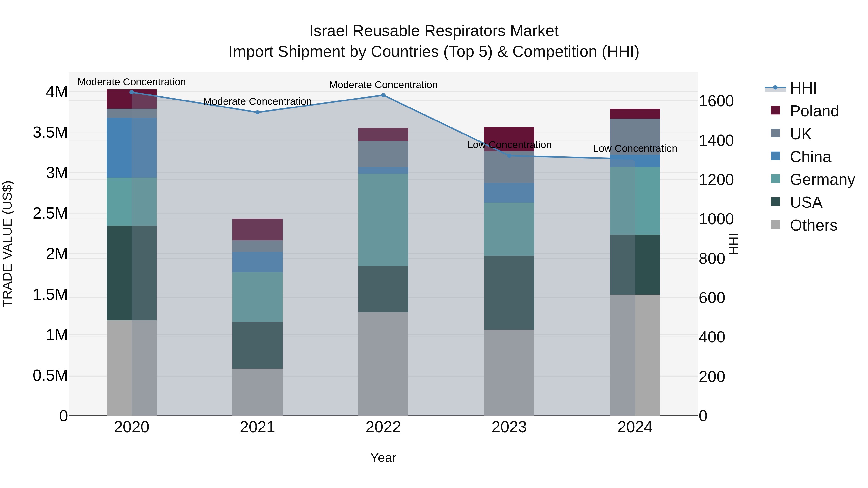
Task: Click the 2023 x-axis label
Action: [x=509, y=427]
